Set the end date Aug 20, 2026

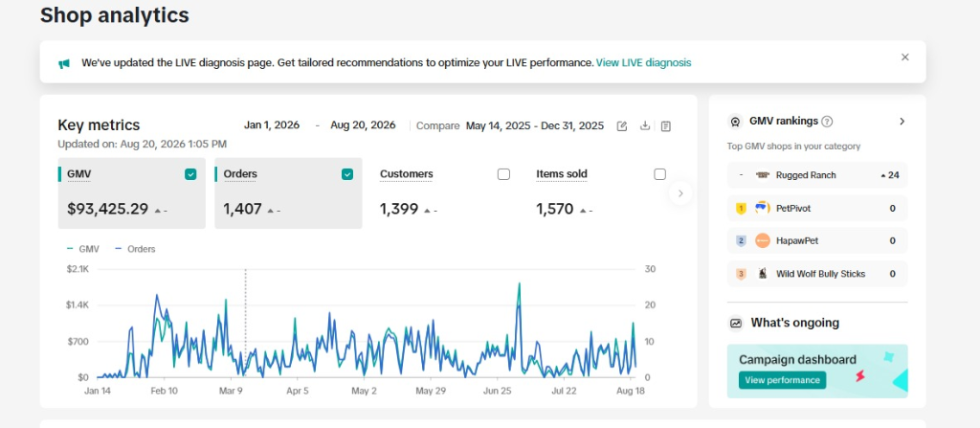point(363,125)
